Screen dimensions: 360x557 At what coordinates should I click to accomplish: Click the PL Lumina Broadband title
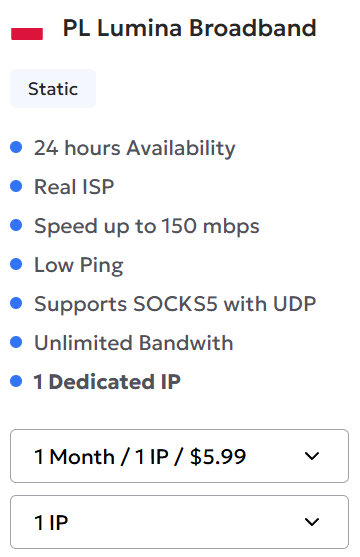pos(189,28)
